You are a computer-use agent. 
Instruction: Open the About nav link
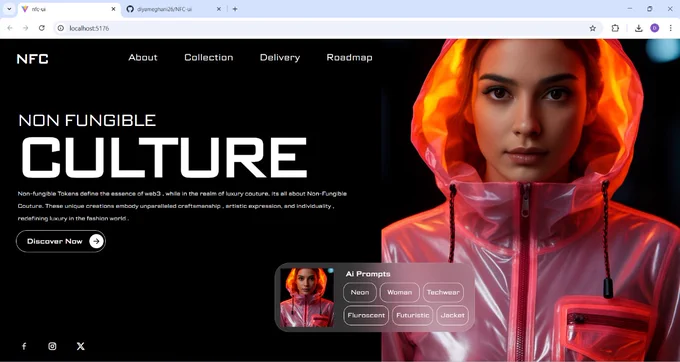point(143,58)
